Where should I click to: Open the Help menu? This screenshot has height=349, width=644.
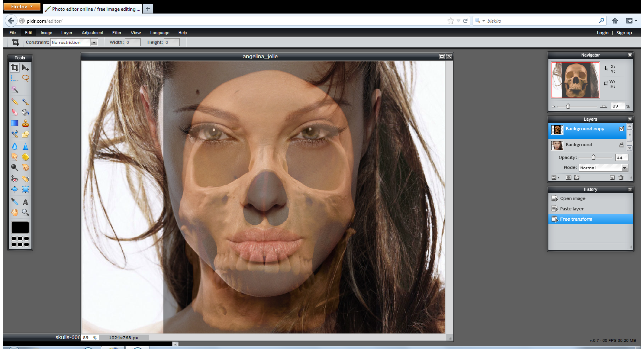tap(183, 33)
